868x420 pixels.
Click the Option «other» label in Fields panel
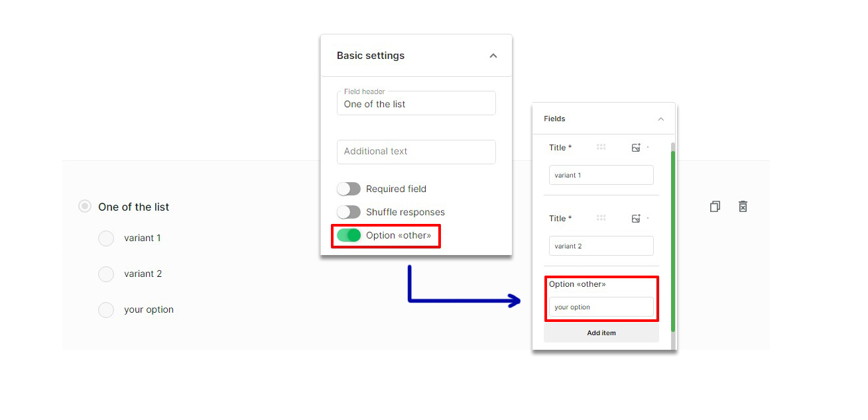point(578,284)
